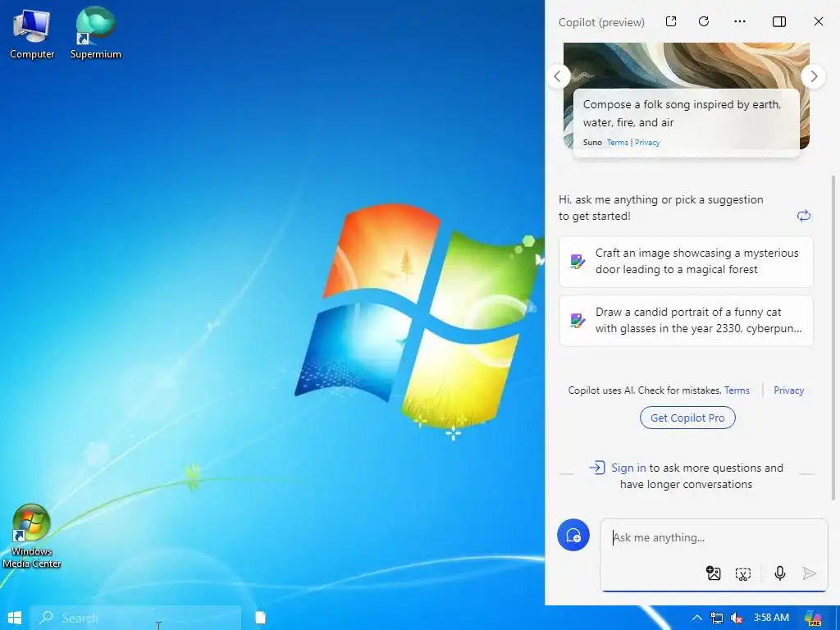Open Copilot Privacy link near disclaimer
Viewport: 840px width, 630px height.
tap(788, 390)
